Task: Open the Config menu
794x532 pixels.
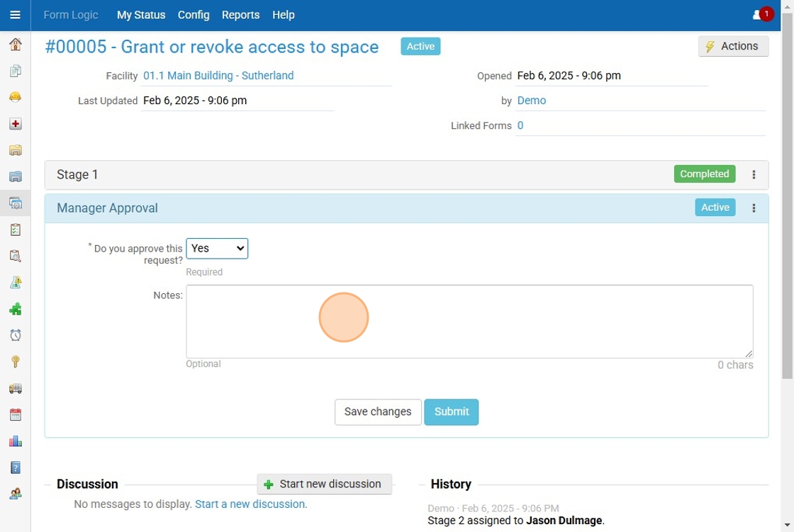Action: click(x=194, y=15)
